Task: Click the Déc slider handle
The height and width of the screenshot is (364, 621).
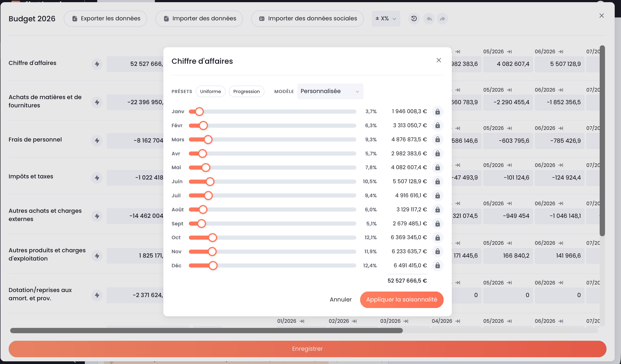Action: click(213, 266)
